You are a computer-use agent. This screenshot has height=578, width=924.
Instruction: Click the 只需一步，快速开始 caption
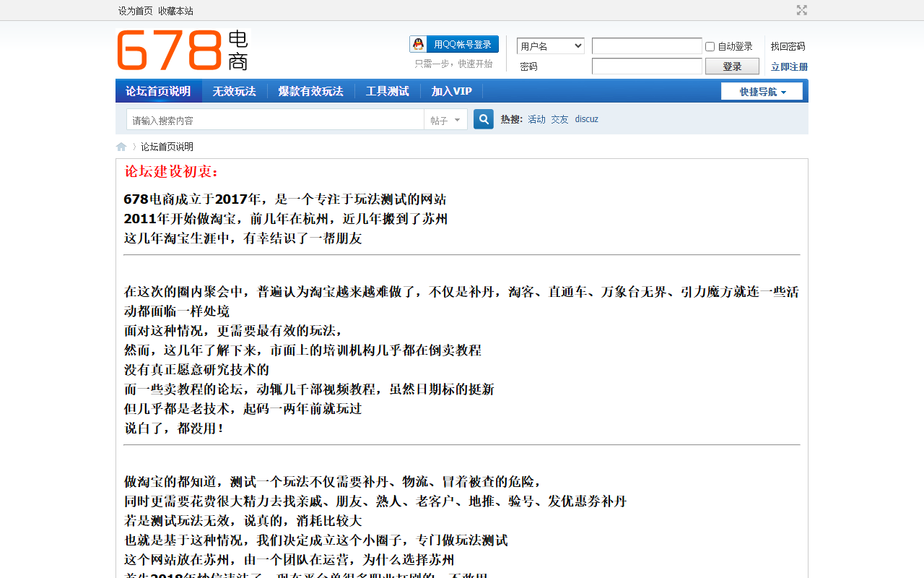click(453, 64)
